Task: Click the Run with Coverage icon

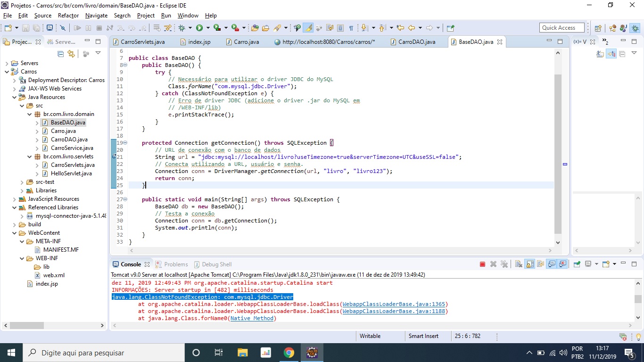Action: [x=217, y=28]
